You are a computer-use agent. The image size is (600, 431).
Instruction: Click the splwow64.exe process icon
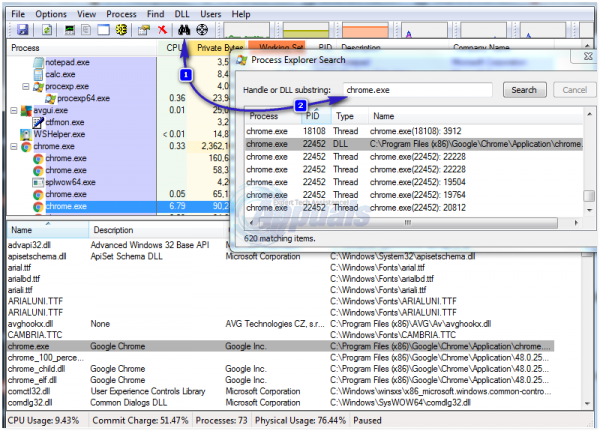[38, 182]
